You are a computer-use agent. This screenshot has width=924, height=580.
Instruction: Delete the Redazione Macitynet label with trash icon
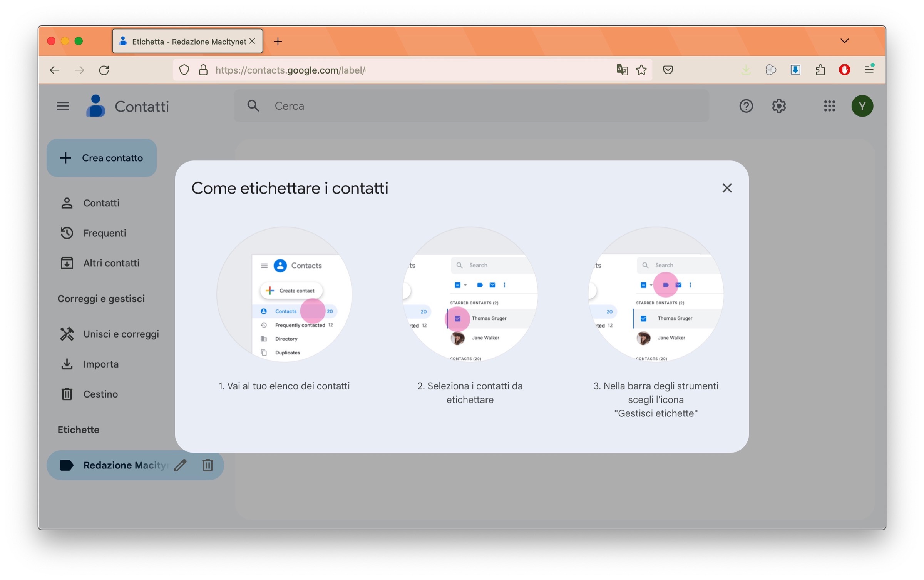click(x=208, y=465)
